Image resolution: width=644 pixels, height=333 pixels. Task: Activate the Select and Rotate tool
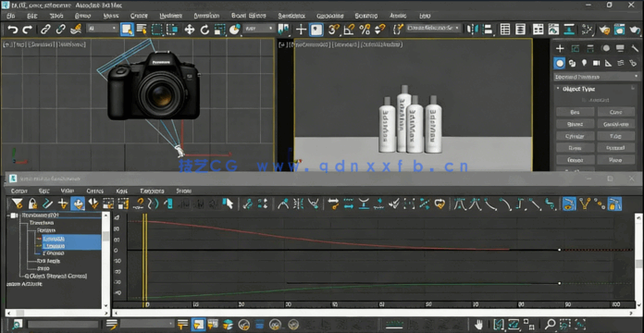coord(204,30)
